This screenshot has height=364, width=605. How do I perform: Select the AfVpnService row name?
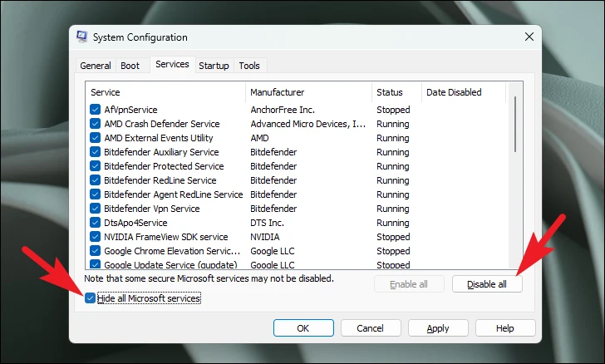pos(130,110)
